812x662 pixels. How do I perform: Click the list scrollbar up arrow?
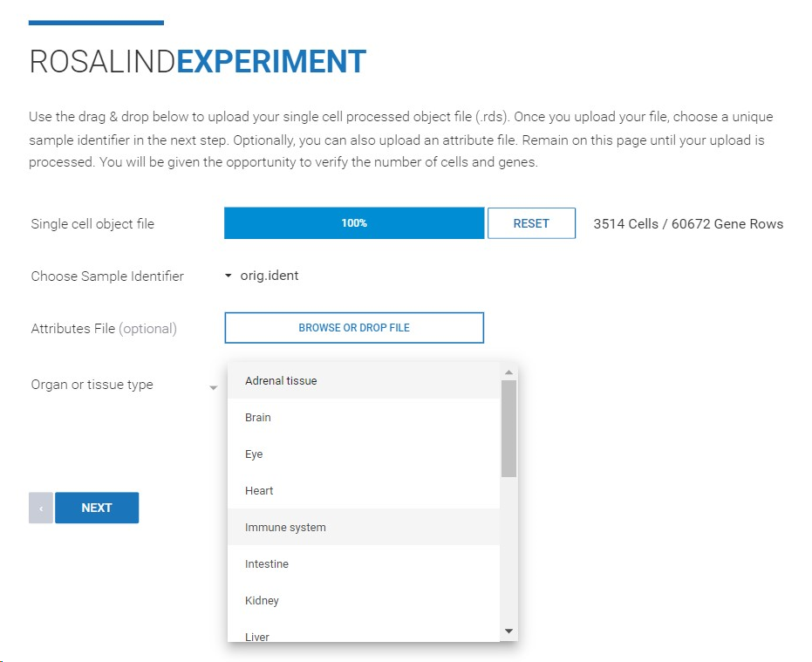pos(508,372)
